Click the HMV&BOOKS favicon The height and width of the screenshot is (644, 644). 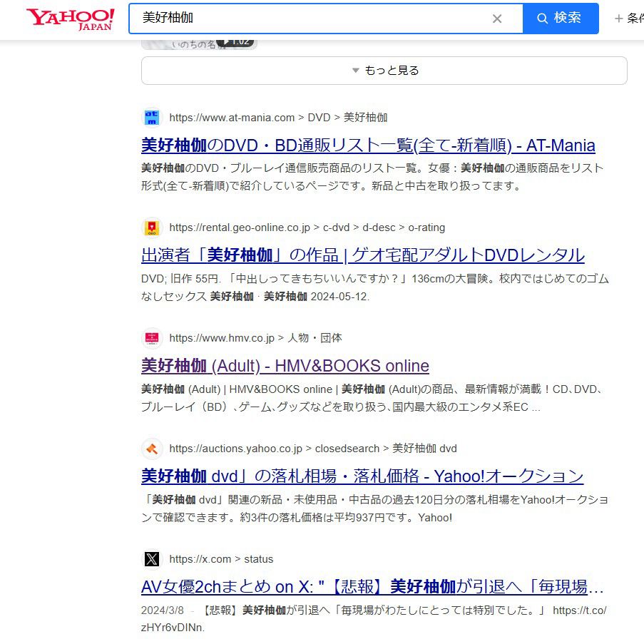click(x=151, y=338)
